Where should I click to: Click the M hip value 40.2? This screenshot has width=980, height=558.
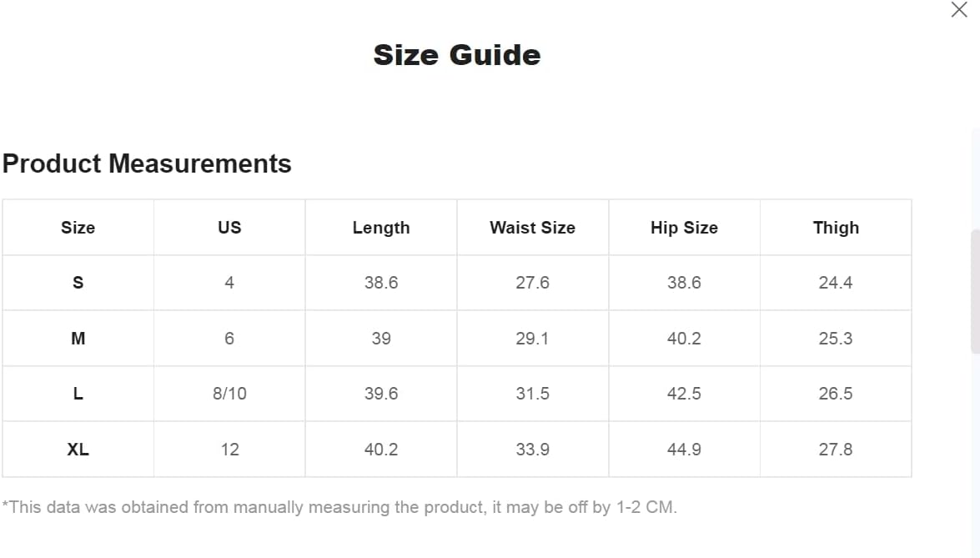pos(685,338)
